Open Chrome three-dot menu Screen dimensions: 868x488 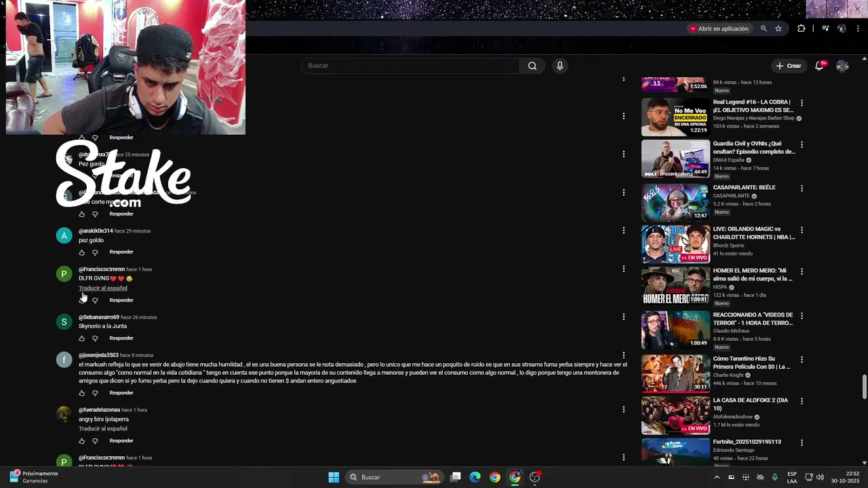[x=857, y=28]
